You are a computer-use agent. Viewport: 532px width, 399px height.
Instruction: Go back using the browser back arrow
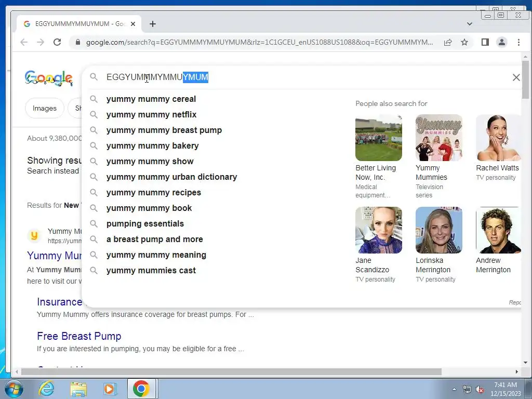[24, 42]
